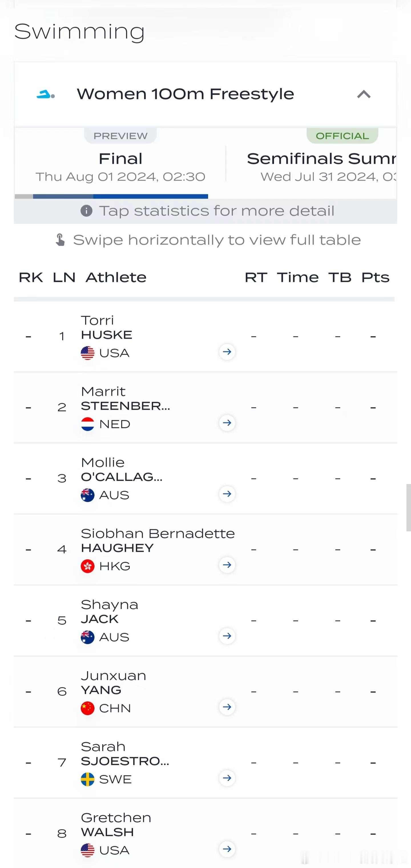This screenshot has height=868, width=411.
Task: Open Marrit Steenbergen's detail arrow icon
Action: point(227,423)
